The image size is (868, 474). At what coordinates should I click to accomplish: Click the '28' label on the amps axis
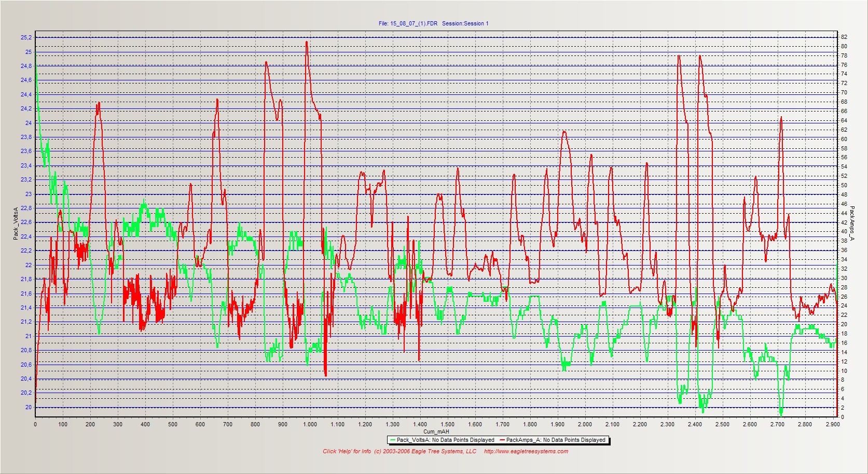[844, 287]
